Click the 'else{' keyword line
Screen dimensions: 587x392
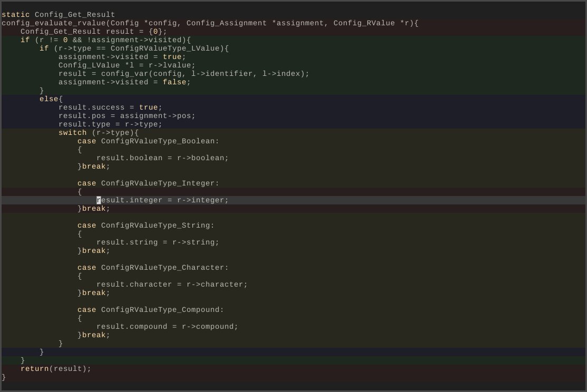tap(51, 99)
